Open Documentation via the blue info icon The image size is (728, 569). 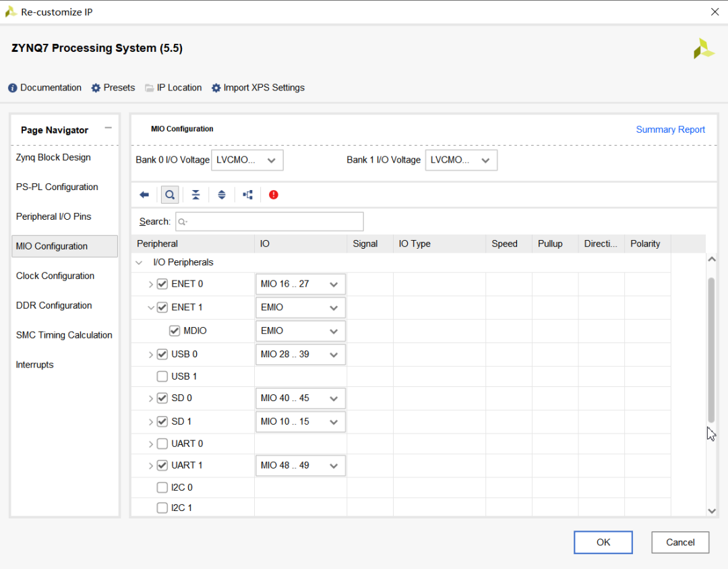(13, 88)
